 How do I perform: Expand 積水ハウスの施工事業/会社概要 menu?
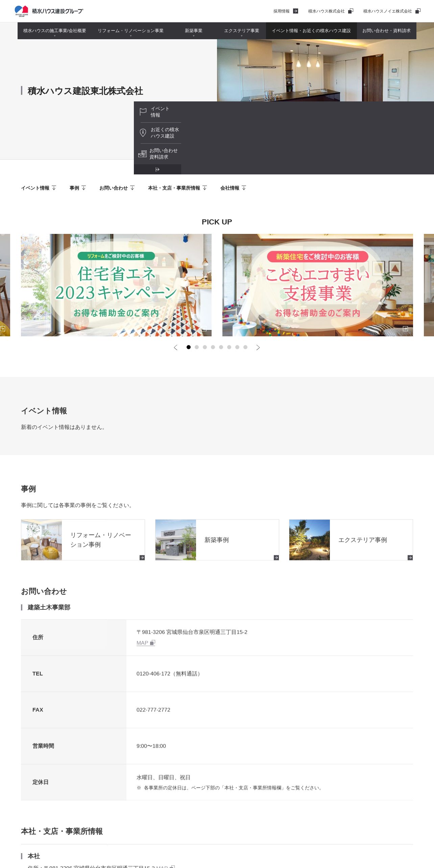tap(55, 31)
